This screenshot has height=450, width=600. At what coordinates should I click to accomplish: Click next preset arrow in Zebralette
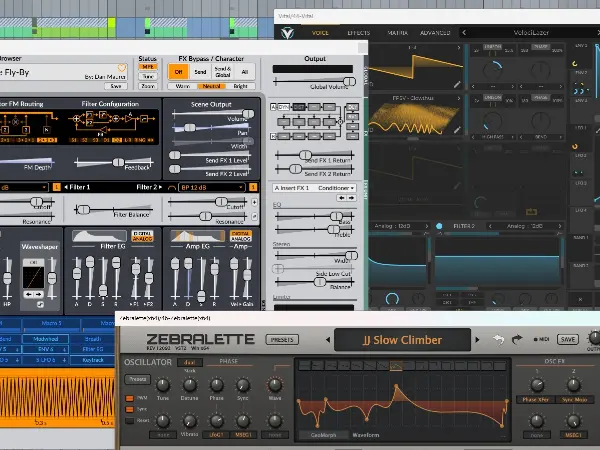pyautogui.click(x=477, y=339)
